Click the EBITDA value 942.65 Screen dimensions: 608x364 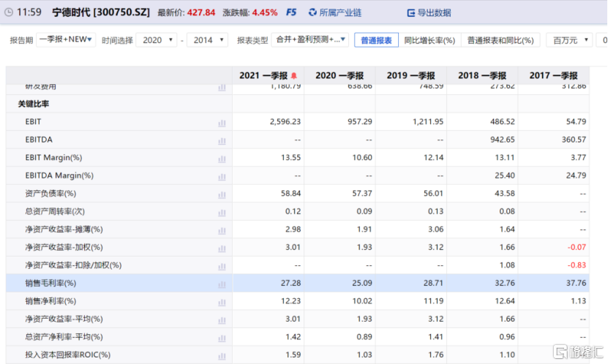503,140
